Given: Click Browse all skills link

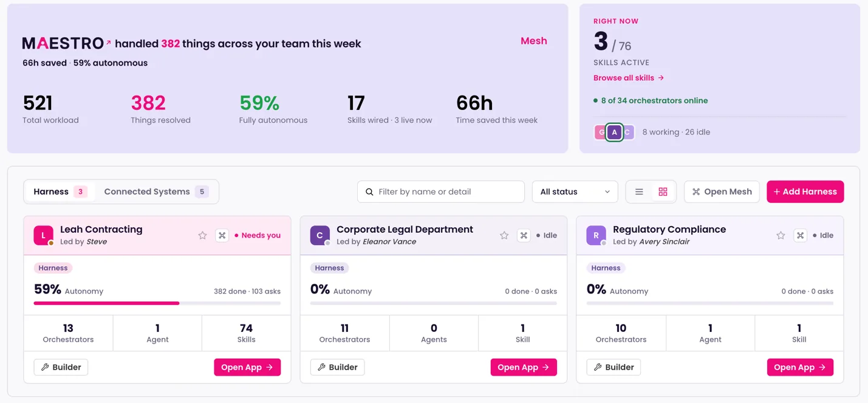Looking at the screenshot, I should pyautogui.click(x=629, y=78).
